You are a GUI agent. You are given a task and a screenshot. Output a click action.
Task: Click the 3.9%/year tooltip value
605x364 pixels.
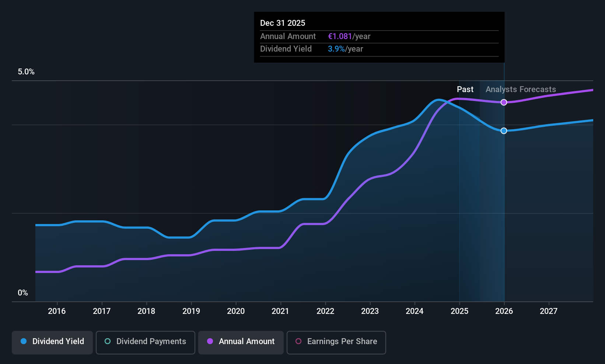[x=345, y=49]
